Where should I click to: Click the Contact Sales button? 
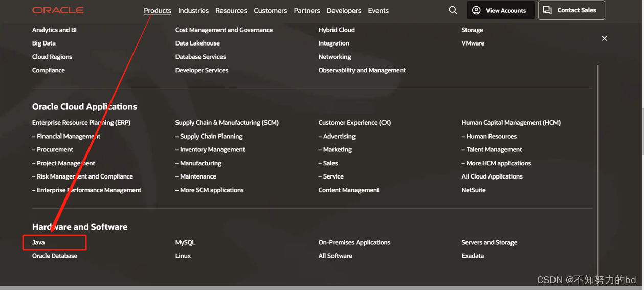pos(571,10)
